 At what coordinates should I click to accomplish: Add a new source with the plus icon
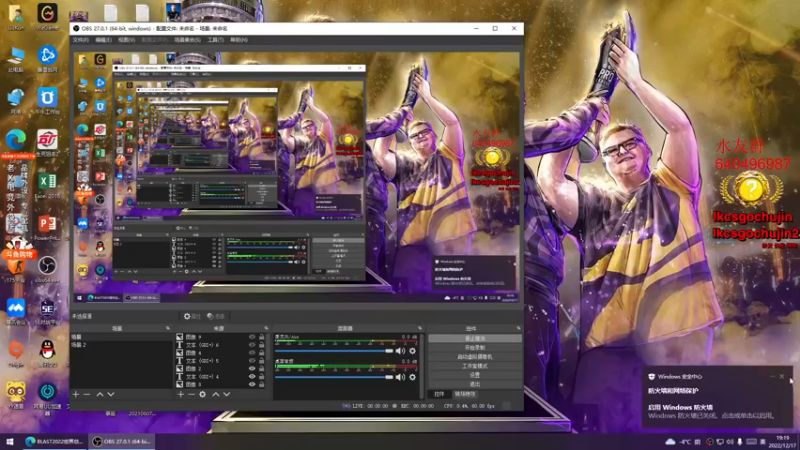[x=180, y=394]
